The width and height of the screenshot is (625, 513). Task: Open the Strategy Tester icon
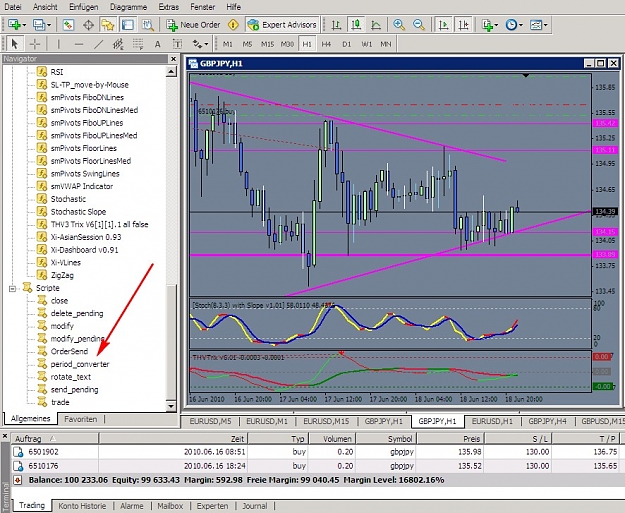point(147,25)
